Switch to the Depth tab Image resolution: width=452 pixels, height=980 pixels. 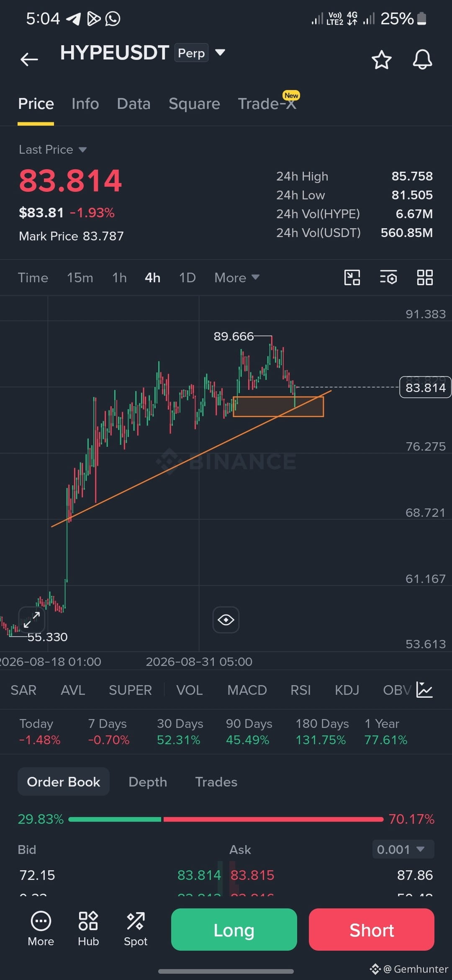tap(148, 782)
